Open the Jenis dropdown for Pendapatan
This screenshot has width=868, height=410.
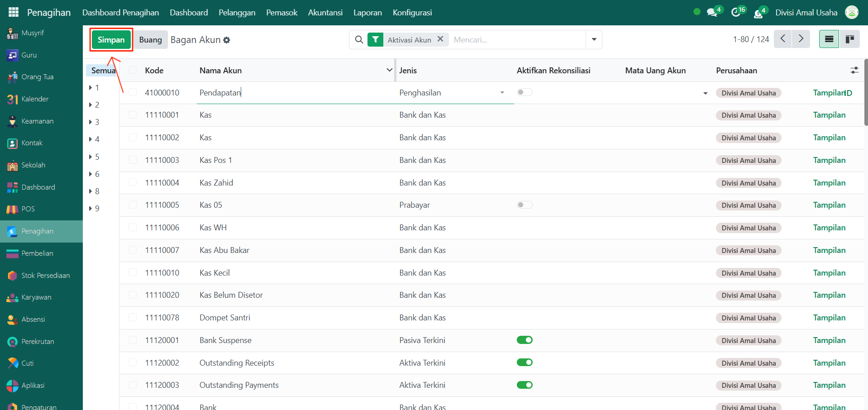tap(502, 93)
